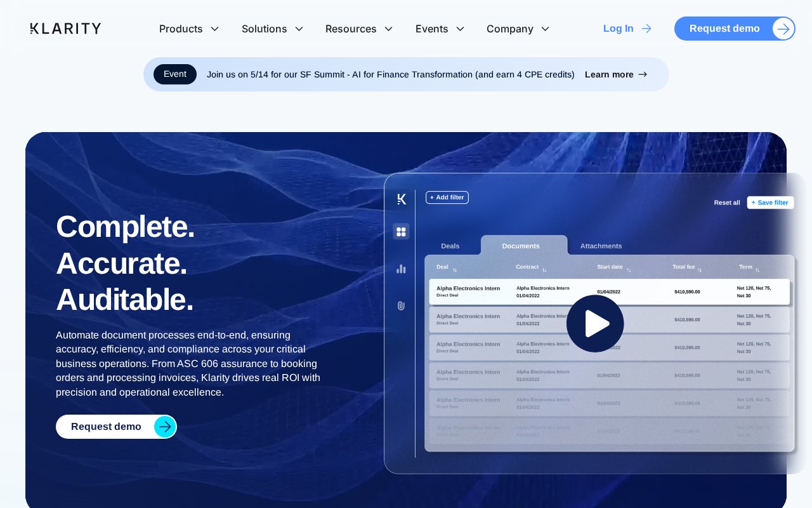Click the Contract column header label
The height and width of the screenshot is (508, 812).
[527, 267]
